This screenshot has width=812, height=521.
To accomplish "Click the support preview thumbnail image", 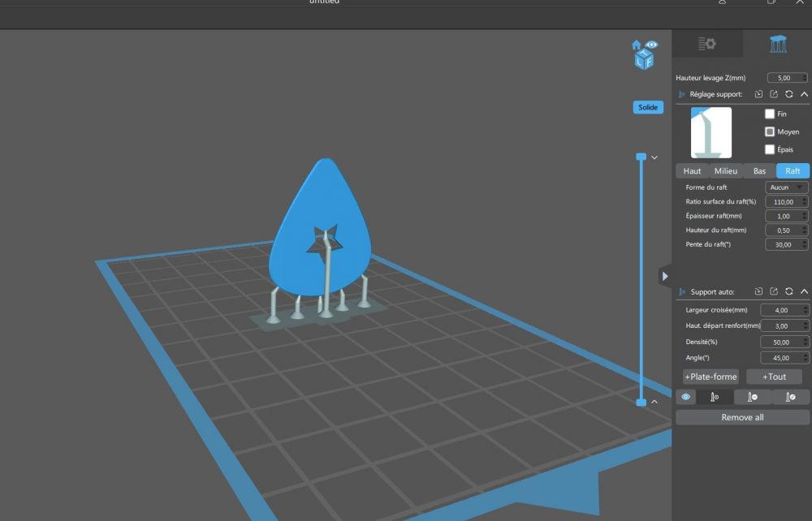I will pos(711,132).
